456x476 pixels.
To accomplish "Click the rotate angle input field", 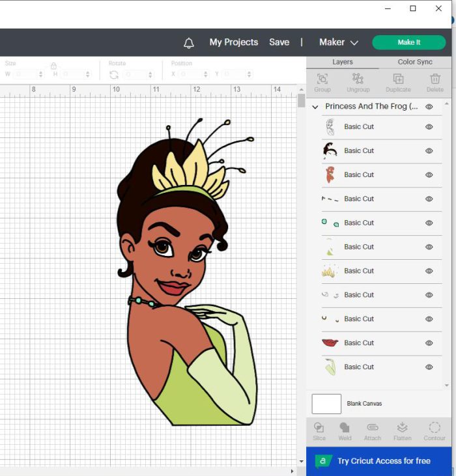I will [x=134, y=74].
